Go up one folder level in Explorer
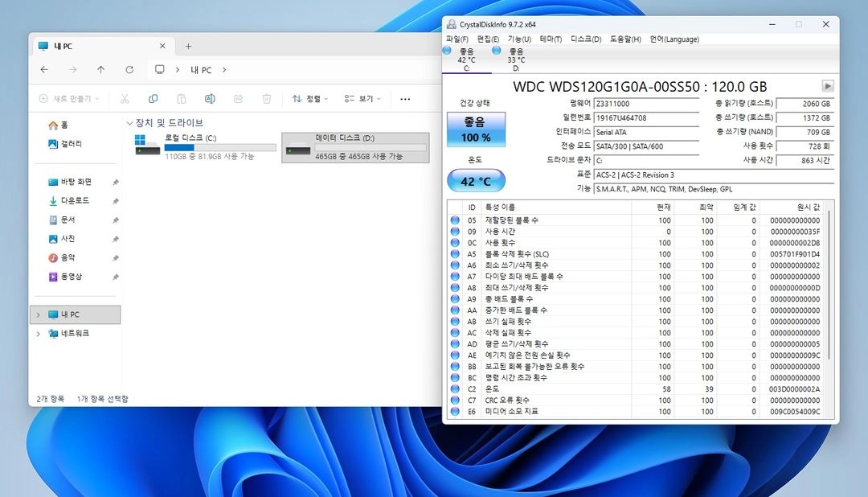Viewport: 868px width, 497px height. pyautogui.click(x=100, y=70)
